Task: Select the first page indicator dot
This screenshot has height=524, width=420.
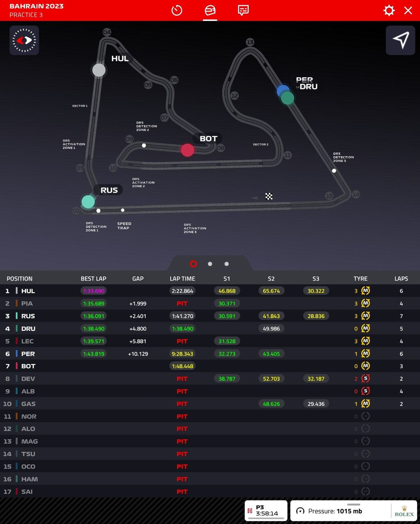Action: pyautogui.click(x=193, y=264)
